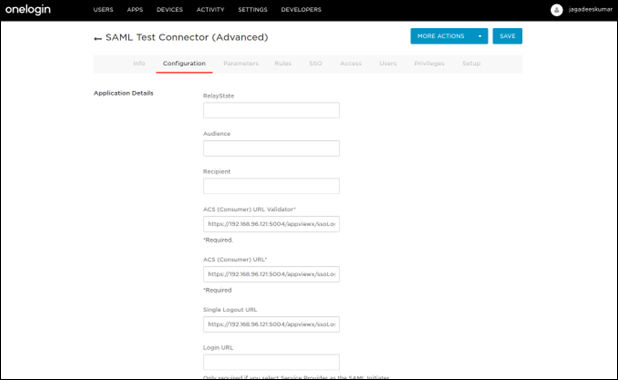Open the SSO tab

pyautogui.click(x=316, y=63)
